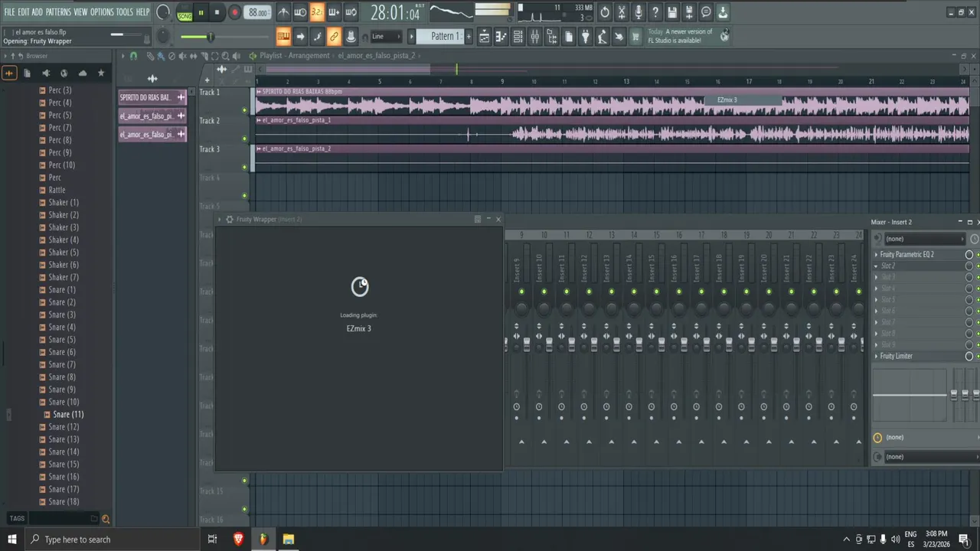This screenshot has height=551, width=980.
Task: Mute Track 1 via its green light
Action: [x=244, y=110]
